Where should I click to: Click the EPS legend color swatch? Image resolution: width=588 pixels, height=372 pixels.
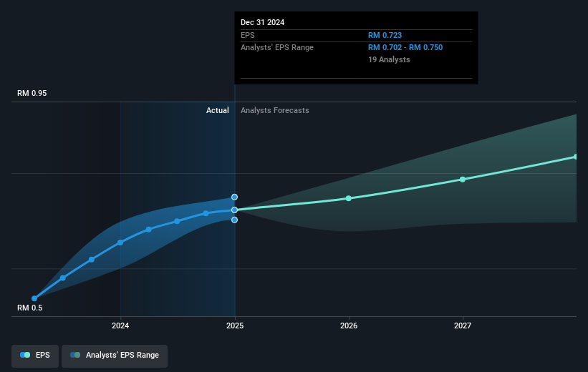click(x=25, y=355)
